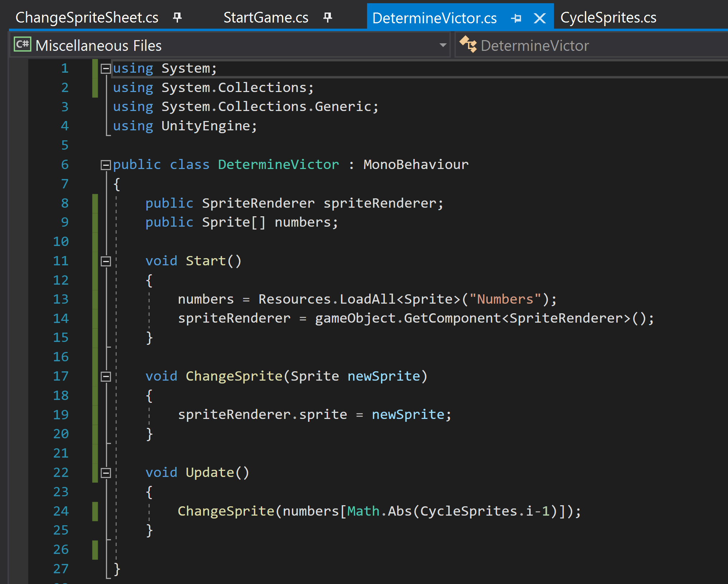This screenshot has width=728, height=584.
Task: Click the DetermineVictor class icon in navigation bar
Action: point(468,45)
